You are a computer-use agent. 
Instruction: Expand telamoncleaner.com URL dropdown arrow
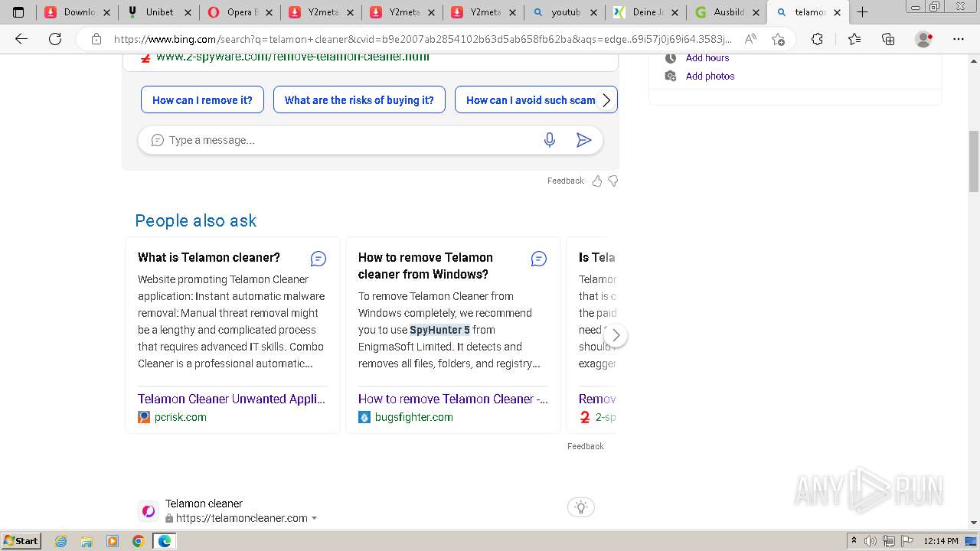[x=314, y=518]
